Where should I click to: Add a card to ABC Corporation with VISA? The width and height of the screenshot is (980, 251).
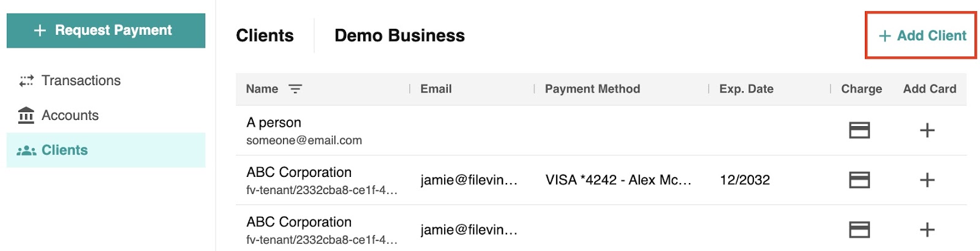[x=927, y=180]
